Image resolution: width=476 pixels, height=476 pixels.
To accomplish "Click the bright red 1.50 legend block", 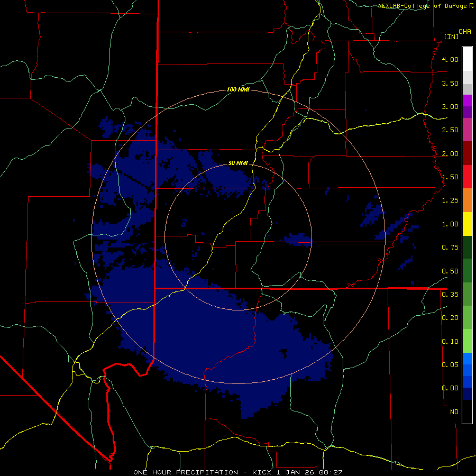I will click(467, 177).
